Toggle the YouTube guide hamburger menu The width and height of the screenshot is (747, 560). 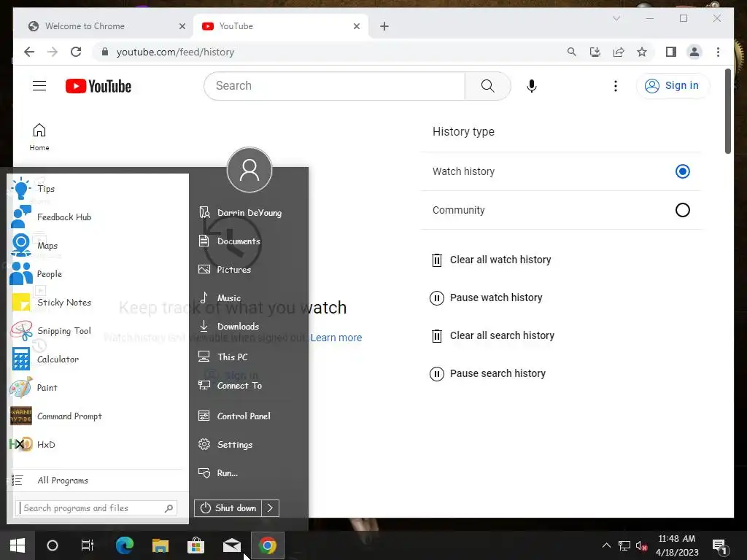(39, 86)
